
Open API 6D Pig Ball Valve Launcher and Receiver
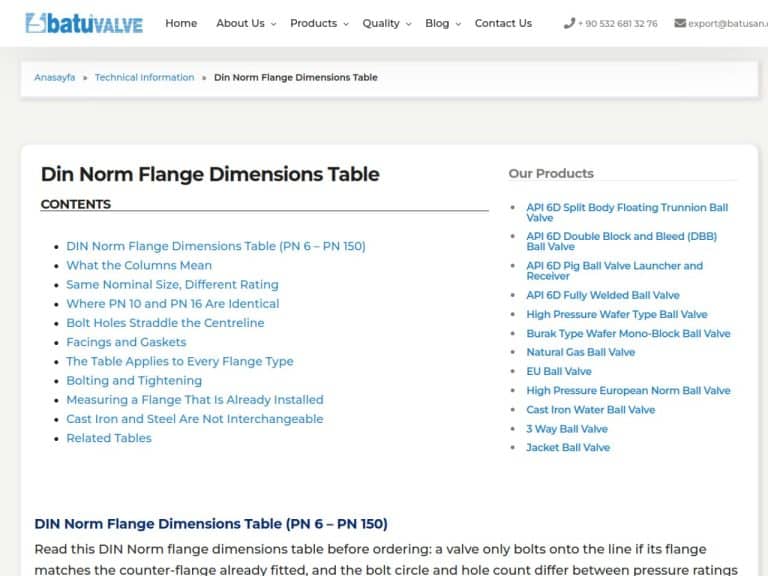pos(615,271)
